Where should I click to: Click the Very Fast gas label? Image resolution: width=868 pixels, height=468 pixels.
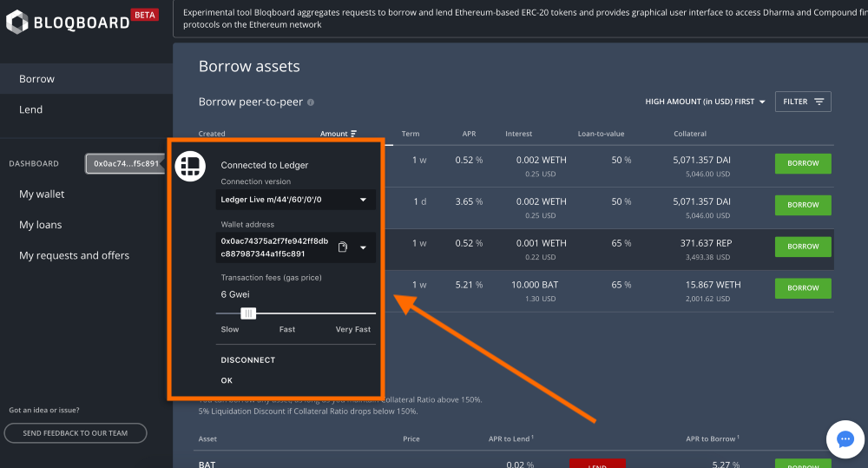pos(353,330)
